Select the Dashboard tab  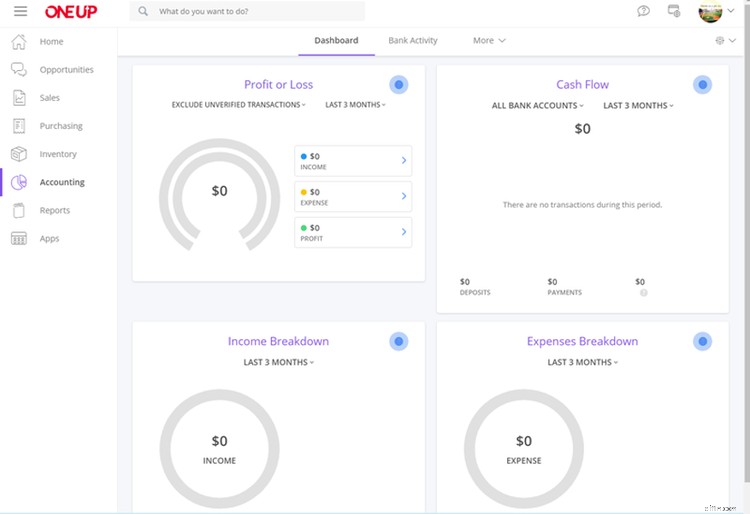[x=336, y=41]
